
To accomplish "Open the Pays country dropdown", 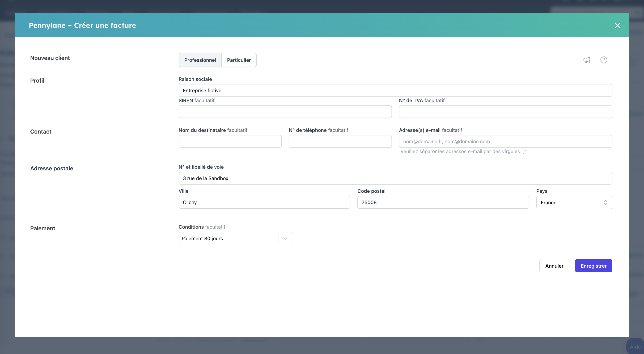I will [574, 202].
